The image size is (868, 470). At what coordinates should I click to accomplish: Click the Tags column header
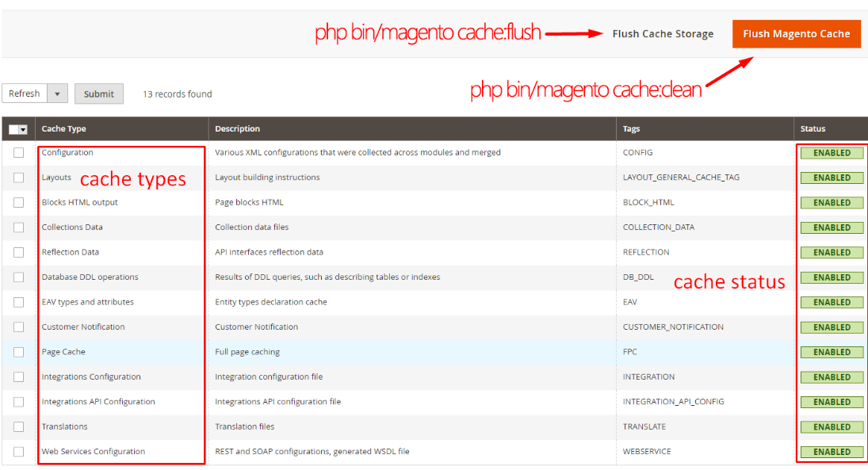point(631,129)
